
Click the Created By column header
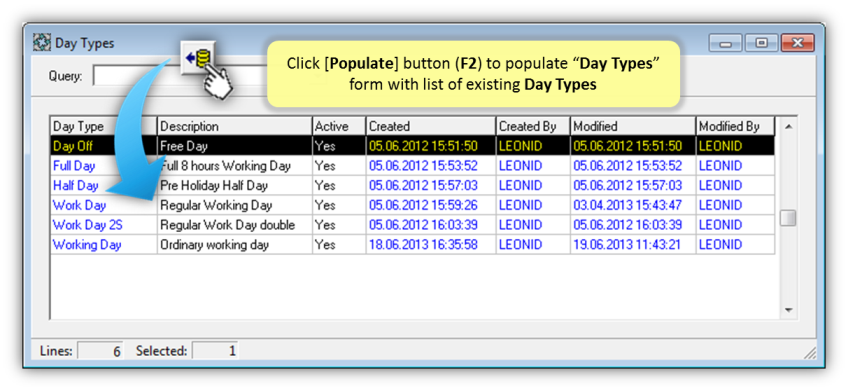[533, 126]
